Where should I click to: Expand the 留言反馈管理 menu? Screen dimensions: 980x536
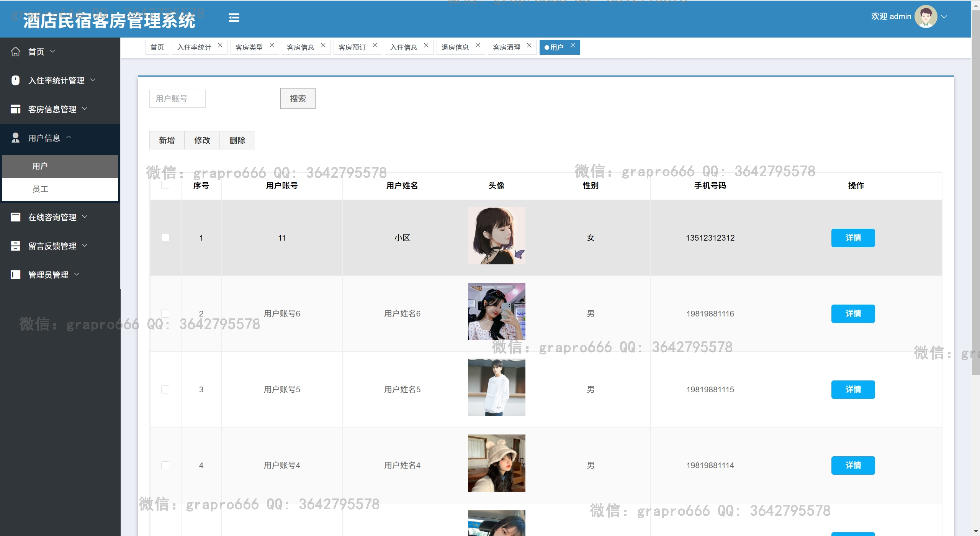[52, 246]
